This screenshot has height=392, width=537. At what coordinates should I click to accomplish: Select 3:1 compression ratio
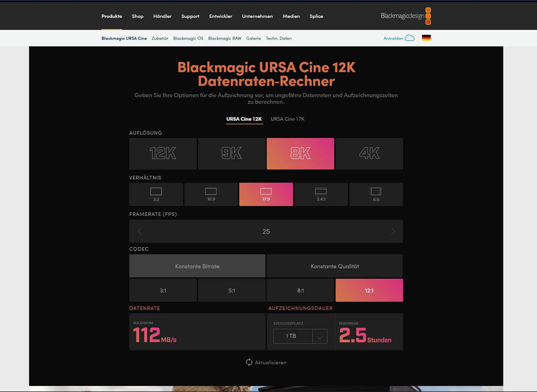click(163, 290)
